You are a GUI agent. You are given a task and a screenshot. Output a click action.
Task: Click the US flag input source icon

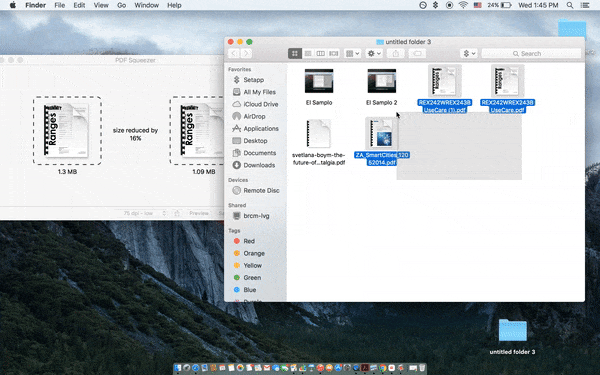click(478, 5)
